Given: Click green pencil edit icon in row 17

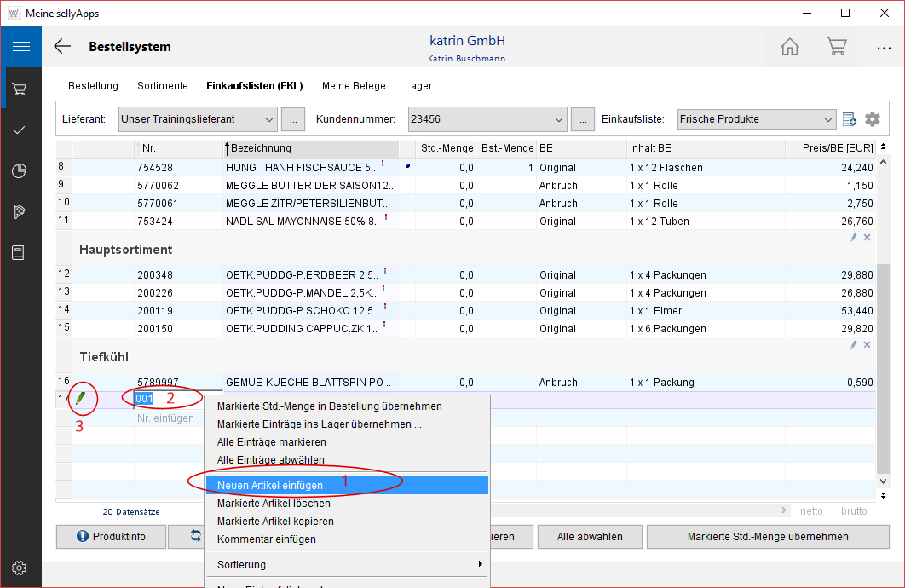Looking at the screenshot, I should [81, 398].
